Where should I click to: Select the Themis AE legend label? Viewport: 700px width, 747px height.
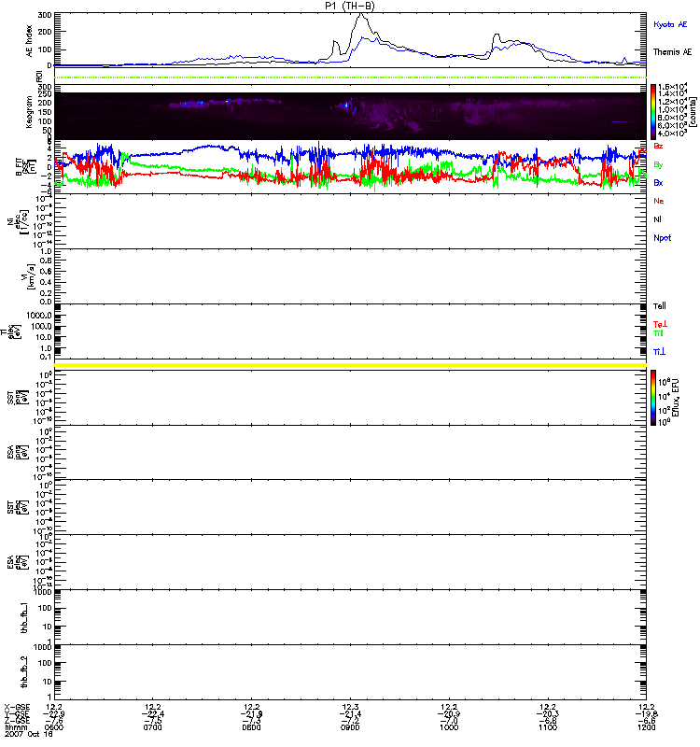[672, 52]
